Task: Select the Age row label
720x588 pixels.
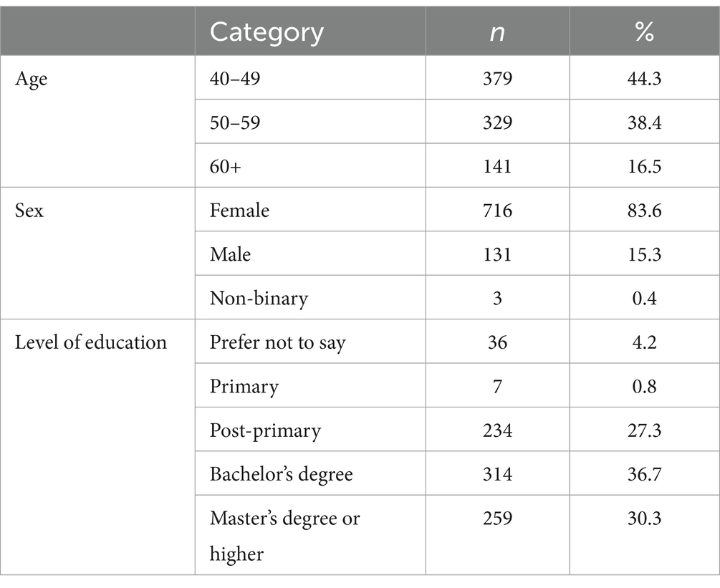Action: (x=31, y=79)
